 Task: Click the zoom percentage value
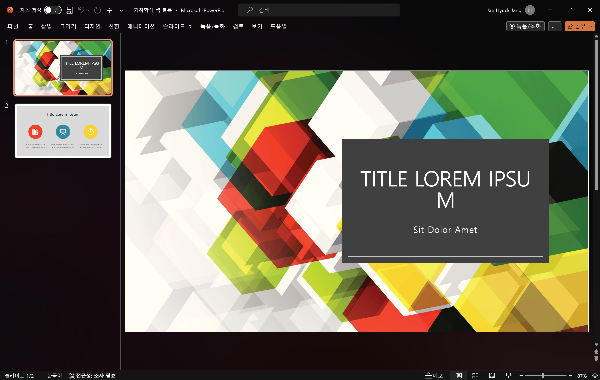[x=582, y=376]
